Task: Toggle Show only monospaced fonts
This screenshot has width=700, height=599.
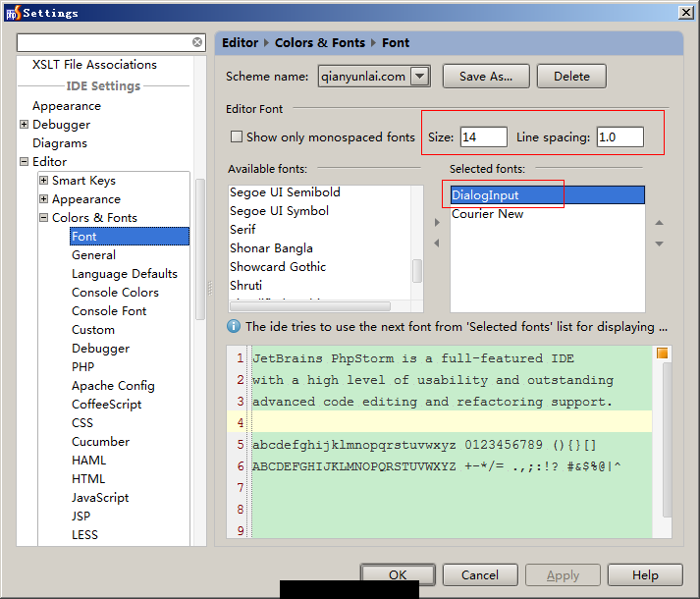Action: pyautogui.click(x=237, y=136)
